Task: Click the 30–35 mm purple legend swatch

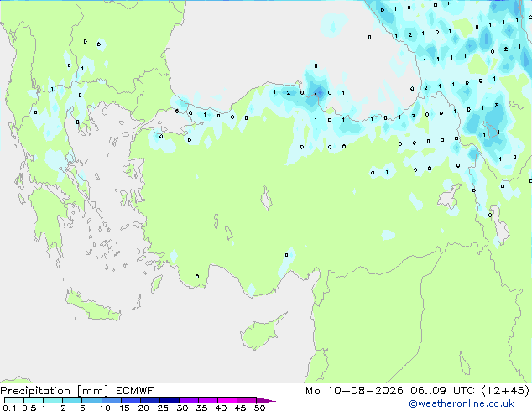Action: pos(188,400)
